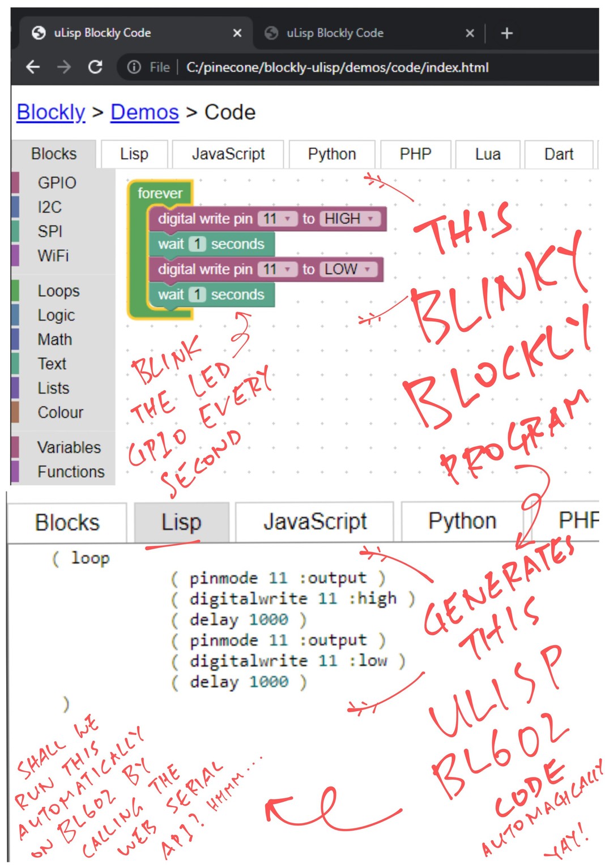
Task: Open pin 11 dropdown in first digital write block
Action: coord(278,219)
